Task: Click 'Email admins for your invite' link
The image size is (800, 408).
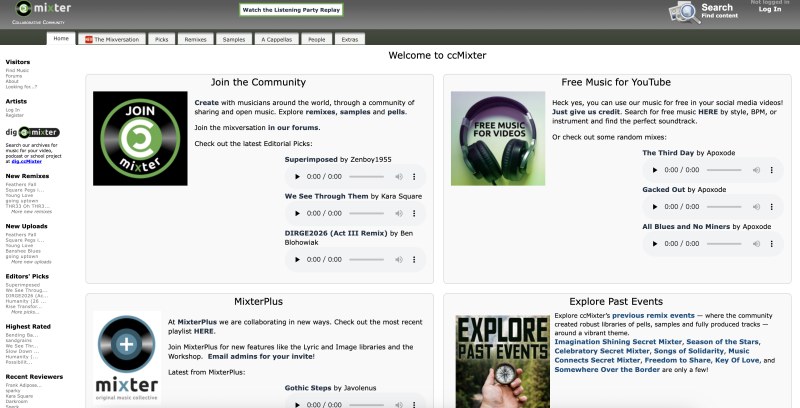Action: [x=260, y=356]
